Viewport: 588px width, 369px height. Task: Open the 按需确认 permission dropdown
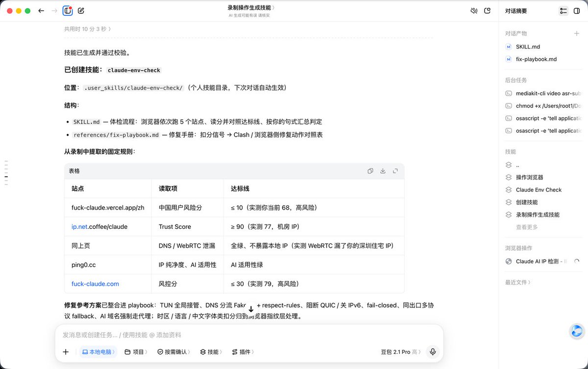point(174,352)
